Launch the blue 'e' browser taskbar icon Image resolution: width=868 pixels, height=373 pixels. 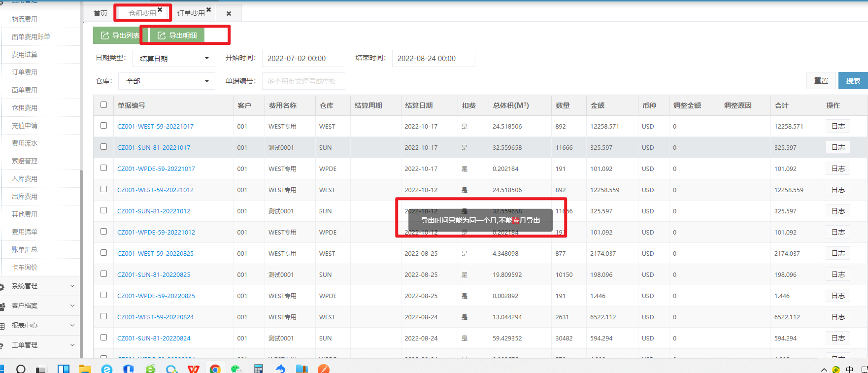coord(107,369)
